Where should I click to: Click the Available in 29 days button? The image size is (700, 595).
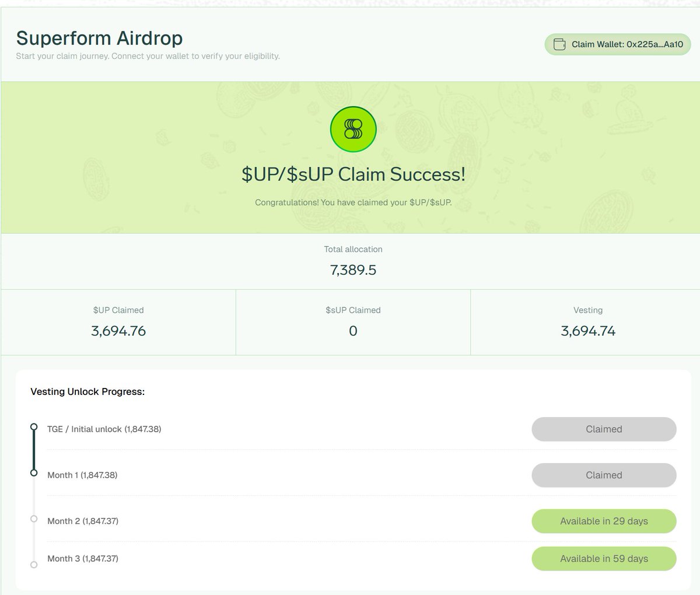point(604,521)
